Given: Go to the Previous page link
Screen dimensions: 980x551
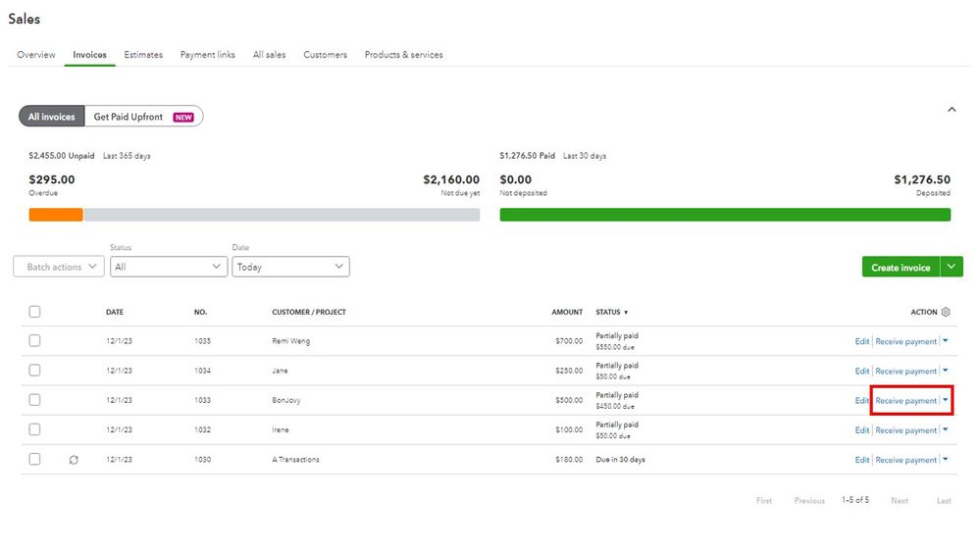Looking at the screenshot, I should [x=809, y=500].
